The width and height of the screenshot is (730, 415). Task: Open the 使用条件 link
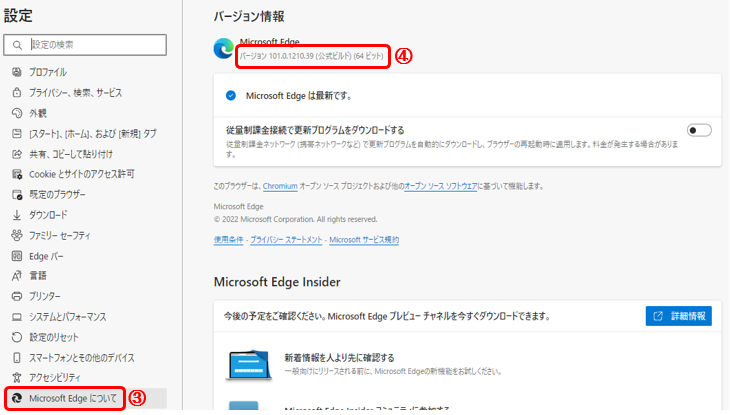click(228, 239)
